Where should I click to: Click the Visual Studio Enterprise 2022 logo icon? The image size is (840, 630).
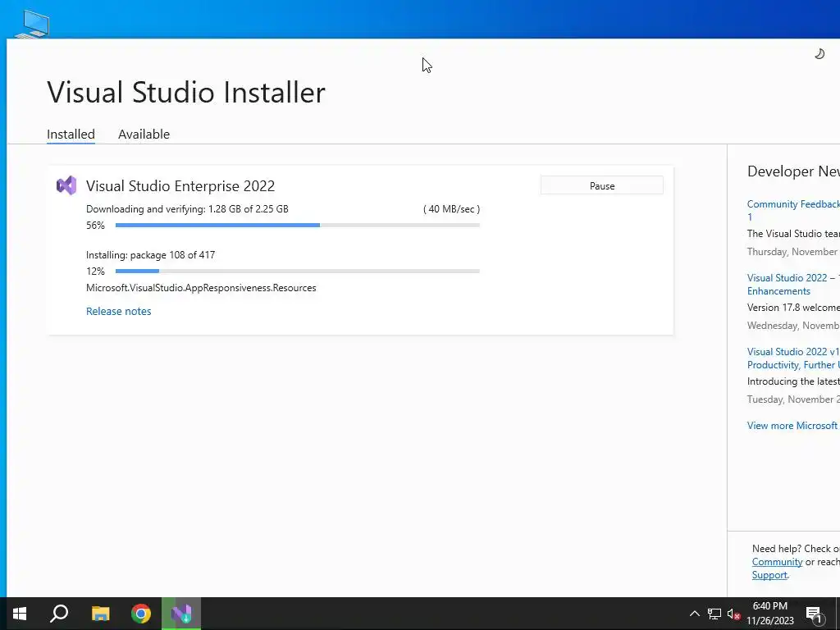[x=66, y=186]
